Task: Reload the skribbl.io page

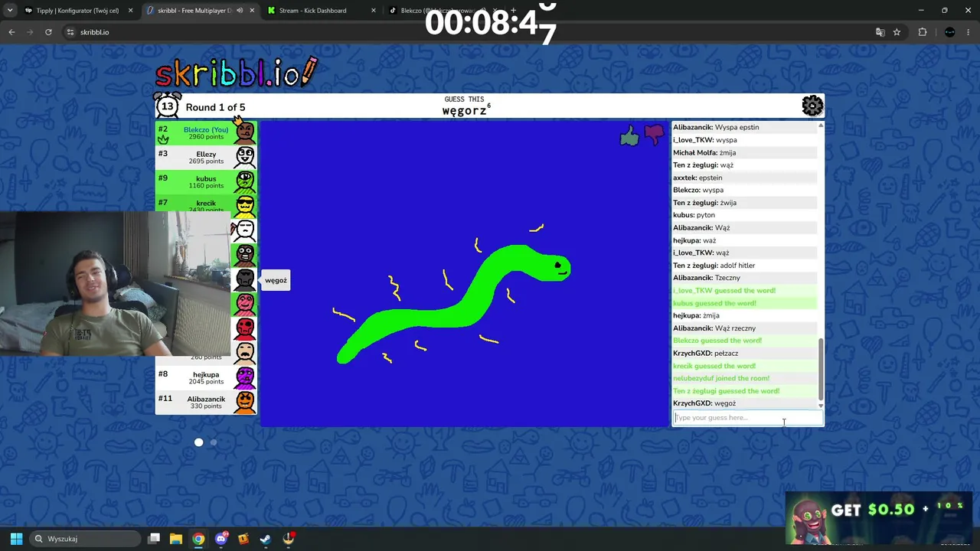Action: tap(48, 32)
